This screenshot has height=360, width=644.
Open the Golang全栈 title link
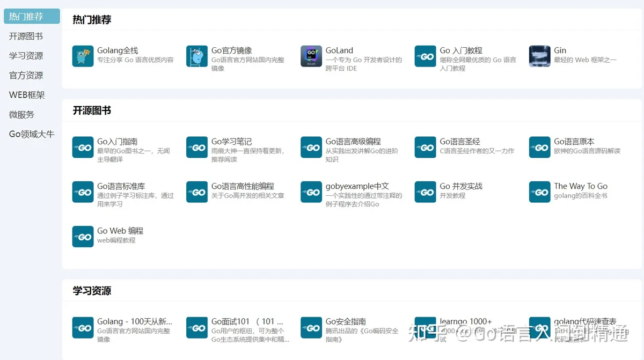point(118,50)
